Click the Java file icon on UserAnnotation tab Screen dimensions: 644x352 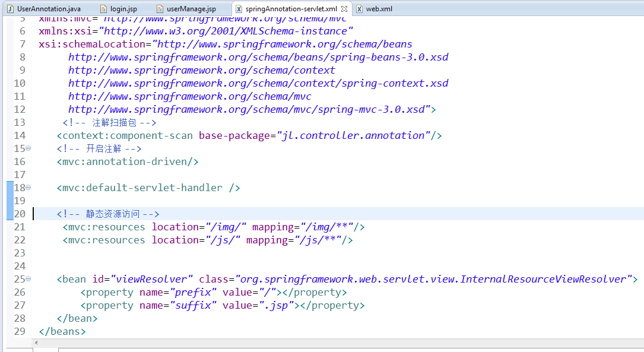coord(10,9)
